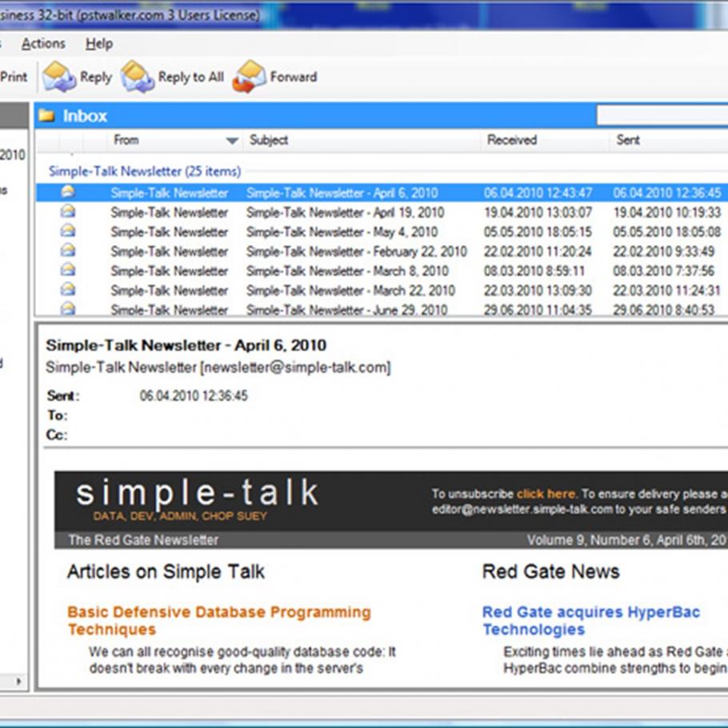
Task: Click the simple-talk banner logo
Action: point(198,498)
